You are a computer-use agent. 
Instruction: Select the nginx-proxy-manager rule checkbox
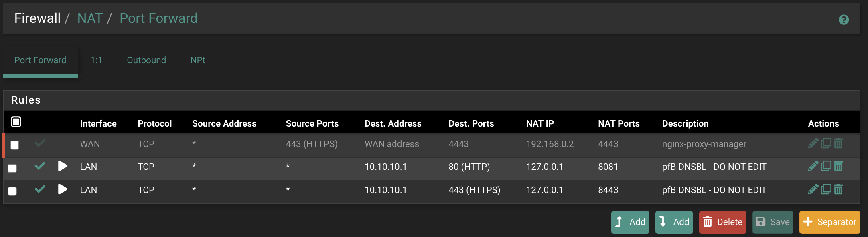coord(14,145)
